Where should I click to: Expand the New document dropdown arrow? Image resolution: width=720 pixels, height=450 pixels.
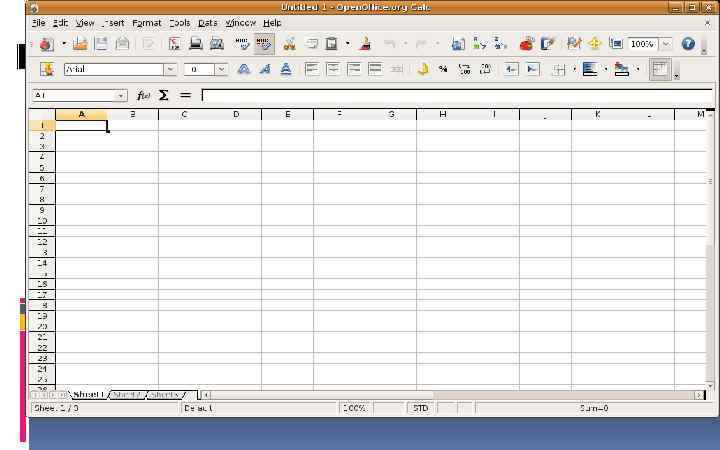64,44
